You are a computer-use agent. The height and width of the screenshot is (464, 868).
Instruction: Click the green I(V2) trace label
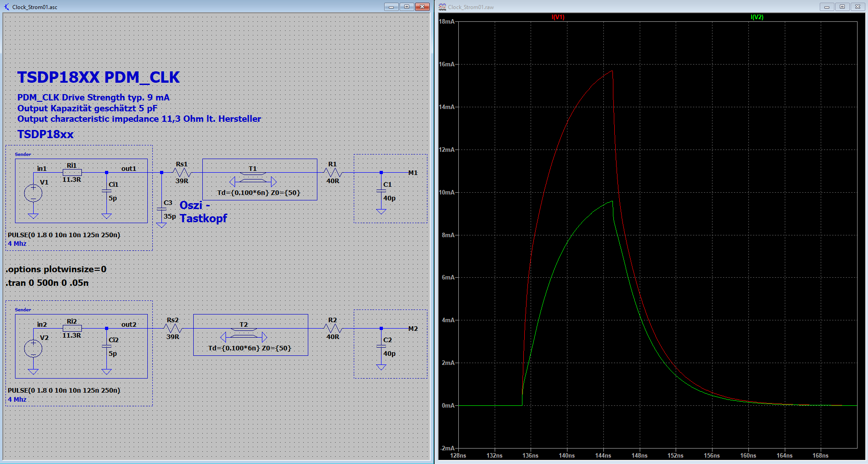pyautogui.click(x=757, y=17)
